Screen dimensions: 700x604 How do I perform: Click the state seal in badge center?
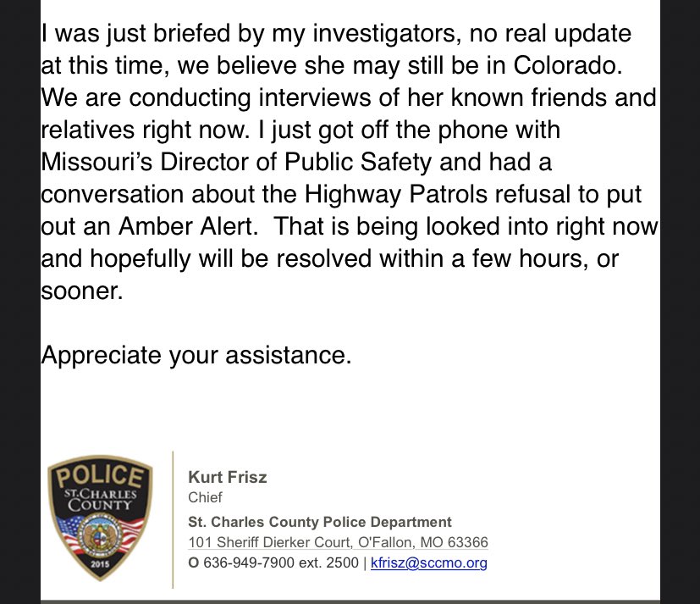[100, 535]
